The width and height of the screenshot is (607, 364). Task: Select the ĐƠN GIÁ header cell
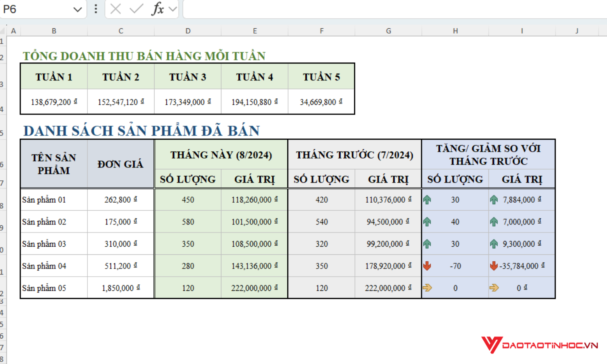click(x=121, y=164)
